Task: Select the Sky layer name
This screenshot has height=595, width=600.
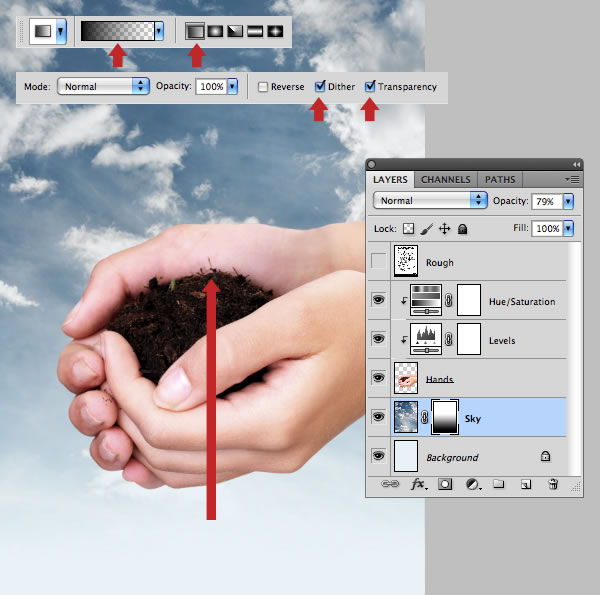Action: pos(473,419)
